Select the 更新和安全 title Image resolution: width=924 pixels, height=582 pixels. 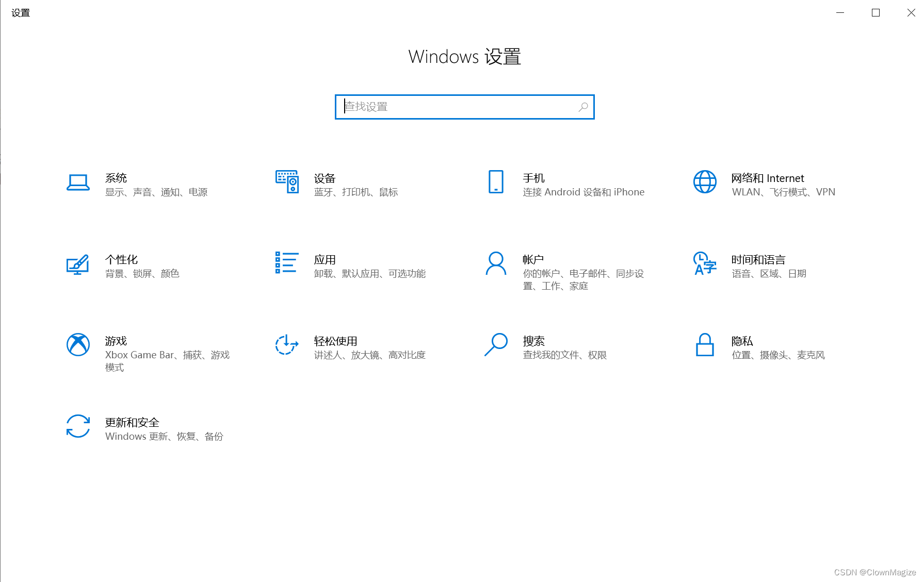pos(132,423)
